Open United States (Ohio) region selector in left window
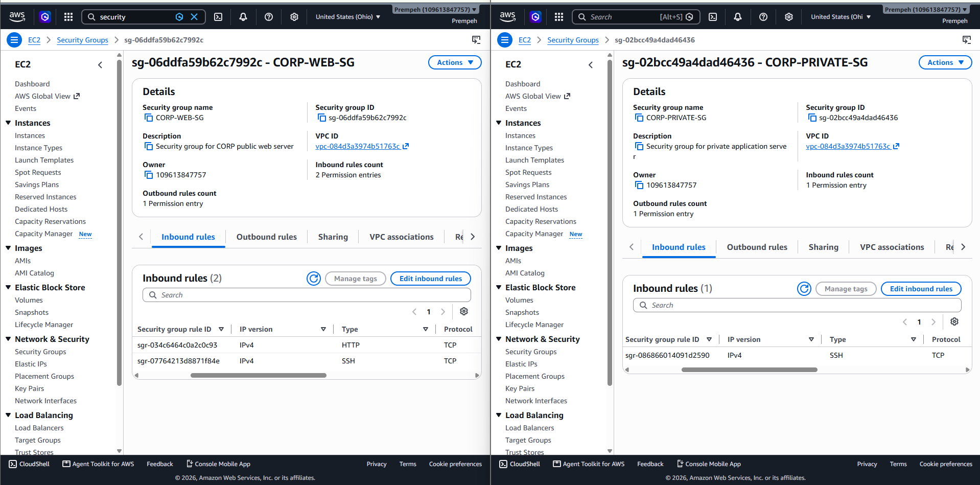980x485 pixels. coord(348,17)
